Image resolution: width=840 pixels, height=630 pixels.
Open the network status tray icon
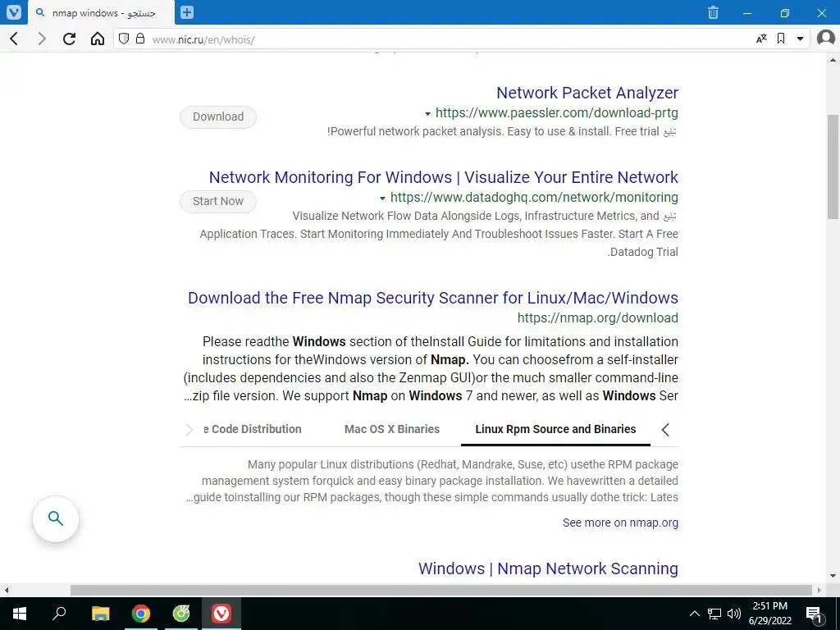click(714, 614)
